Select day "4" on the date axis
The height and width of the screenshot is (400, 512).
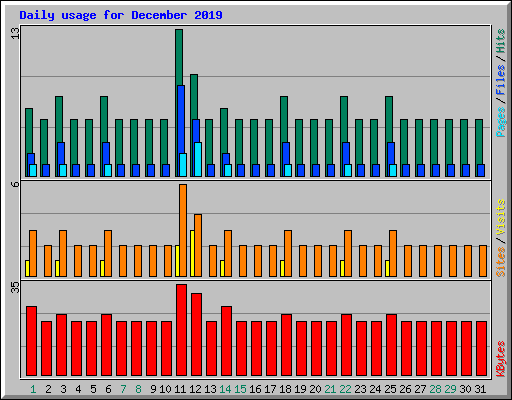[78, 389]
